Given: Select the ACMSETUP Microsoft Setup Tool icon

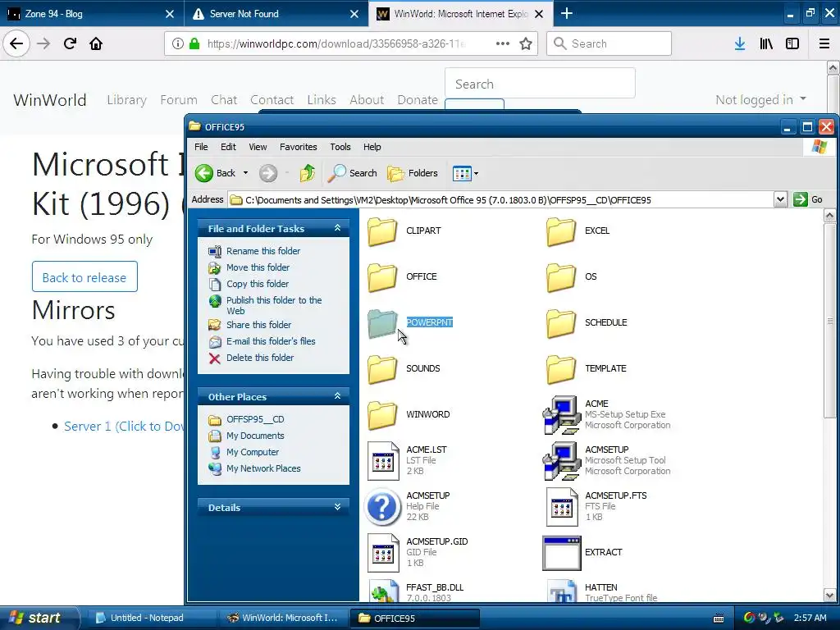Looking at the screenshot, I should pos(561,461).
